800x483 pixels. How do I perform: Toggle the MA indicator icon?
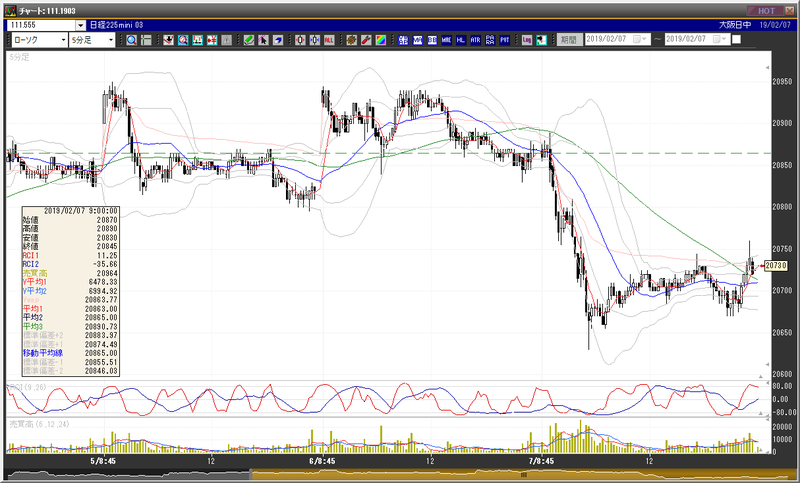[x=418, y=40]
